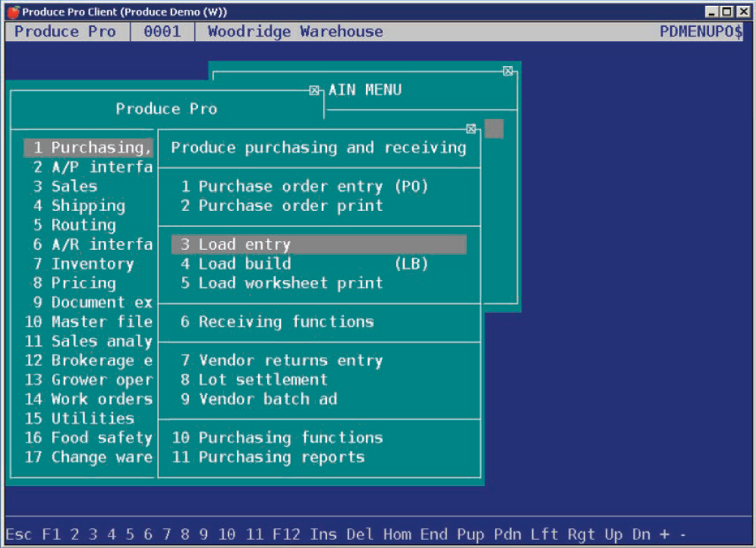This screenshot has height=548, width=756.
Task: Open 7 Inventory menu entry
Action: pos(84,264)
